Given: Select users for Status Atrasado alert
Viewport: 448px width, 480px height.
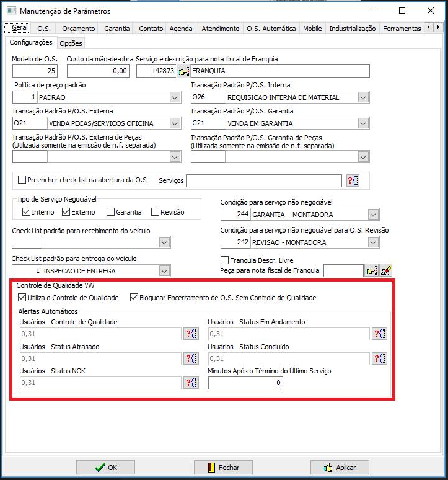Looking at the screenshot, I should [x=191, y=358].
